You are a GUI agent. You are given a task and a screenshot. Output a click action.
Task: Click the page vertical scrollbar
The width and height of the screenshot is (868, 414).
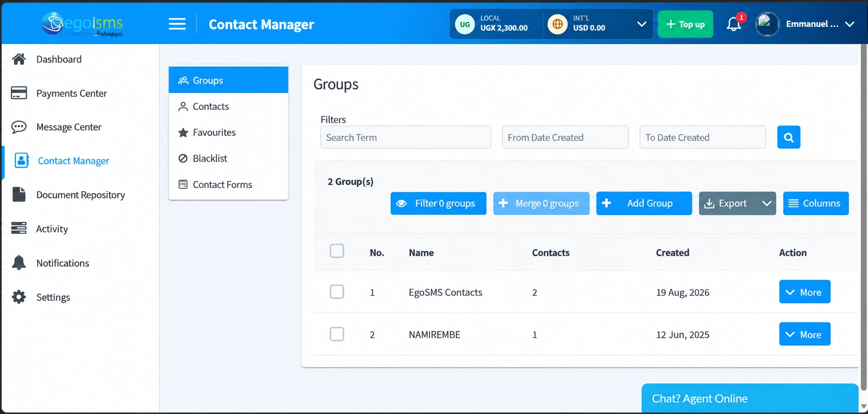point(864,218)
